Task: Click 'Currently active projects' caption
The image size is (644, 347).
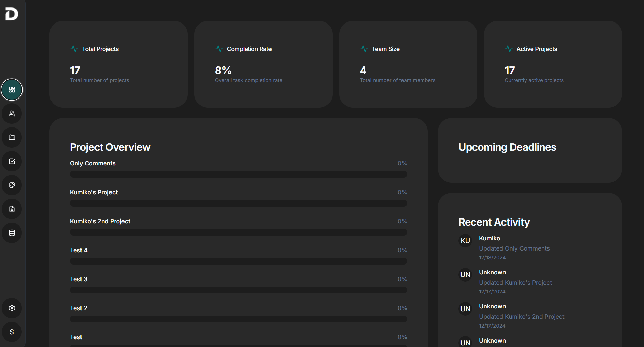Action: (x=534, y=80)
